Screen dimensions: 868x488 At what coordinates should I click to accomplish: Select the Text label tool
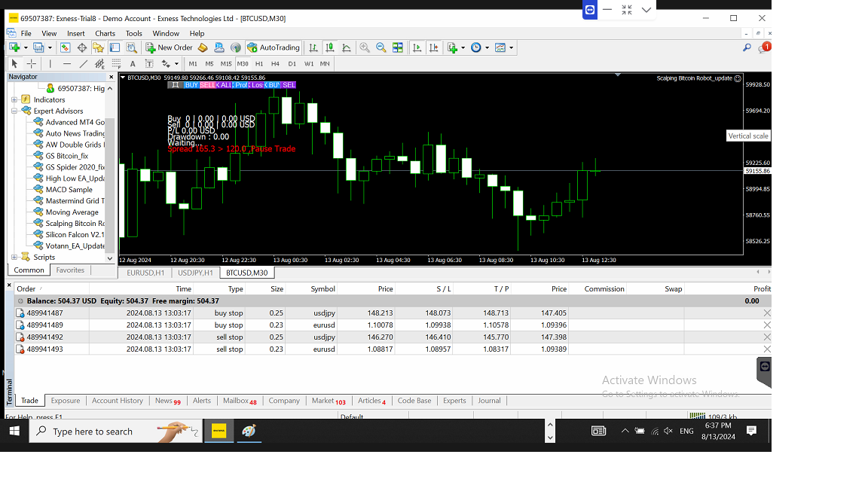pos(133,64)
